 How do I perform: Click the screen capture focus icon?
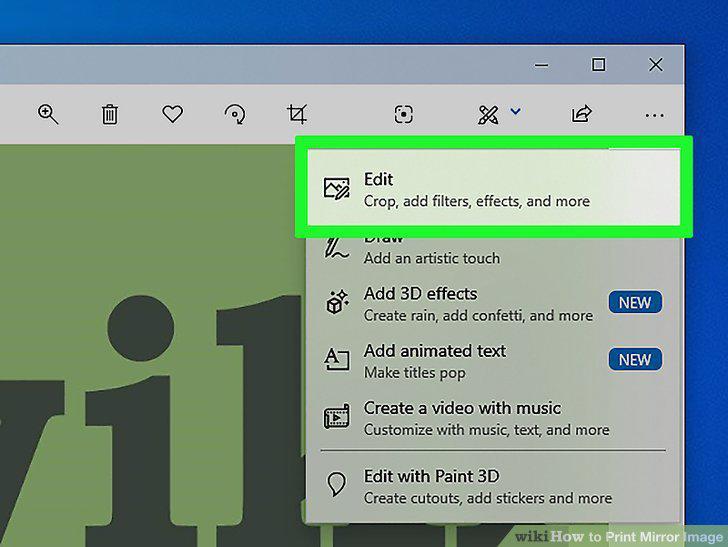(403, 114)
